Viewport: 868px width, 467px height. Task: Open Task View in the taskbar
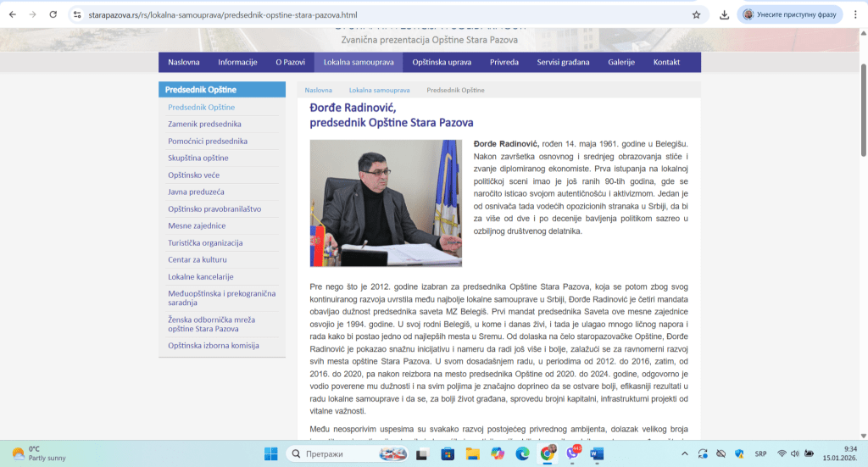pos(422,453)
